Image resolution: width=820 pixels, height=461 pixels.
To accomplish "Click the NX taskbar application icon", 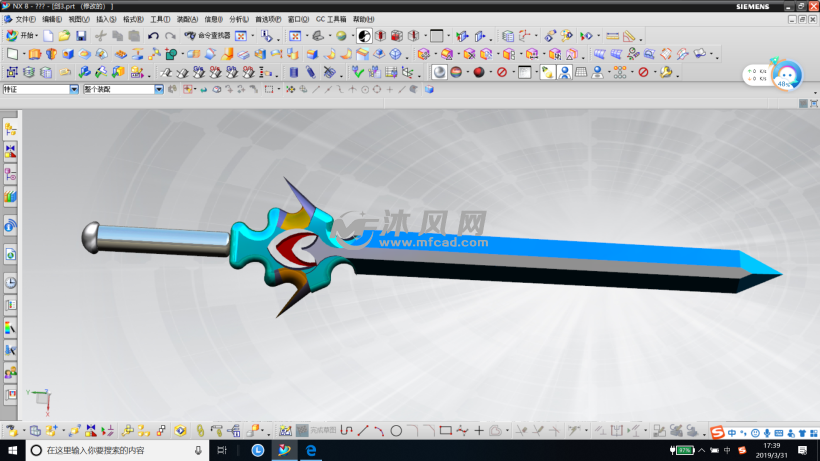I will click(284, 450).
